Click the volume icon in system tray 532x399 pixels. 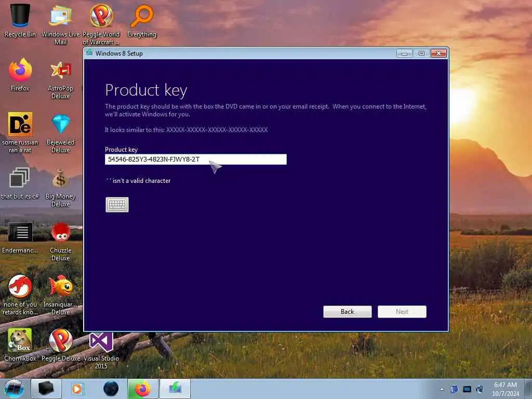480,389
